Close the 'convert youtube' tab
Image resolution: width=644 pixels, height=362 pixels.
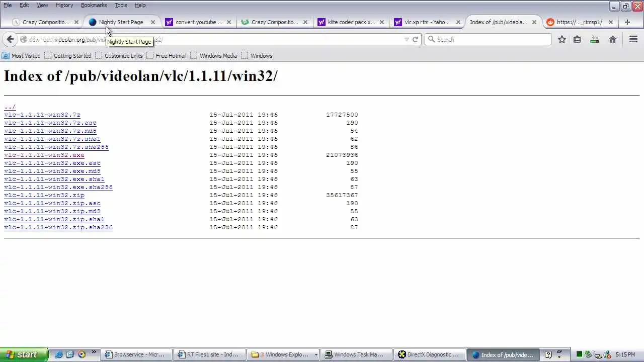229,22
